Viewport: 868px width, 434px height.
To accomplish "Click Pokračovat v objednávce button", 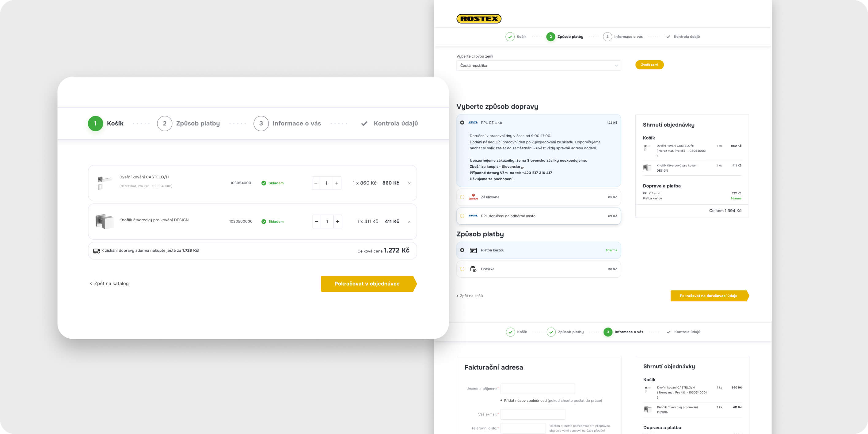I will (367, 284).
